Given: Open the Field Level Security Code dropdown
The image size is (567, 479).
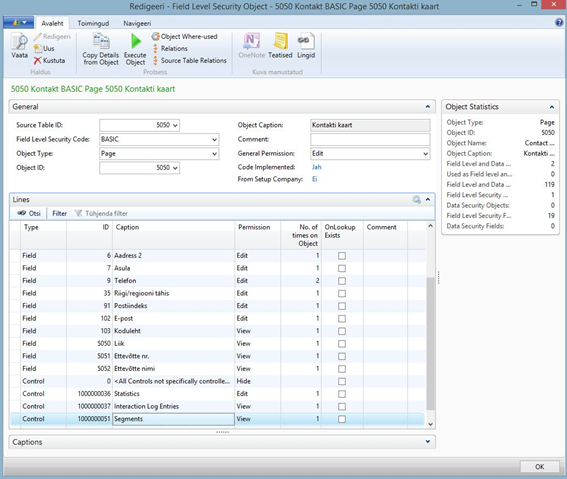Looking at the screenshot, I should click(x=214, y=140).
